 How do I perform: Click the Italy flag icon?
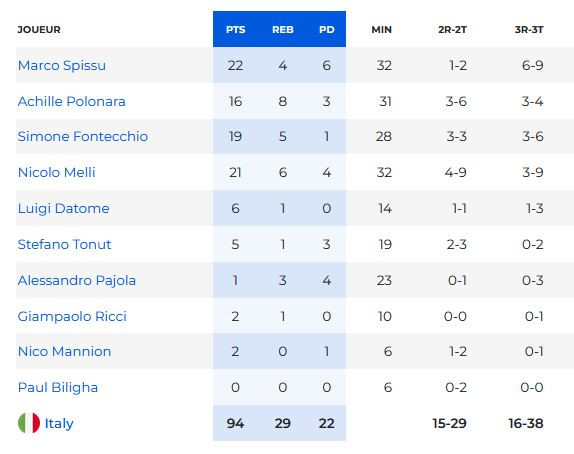click(x=29, y=423)
